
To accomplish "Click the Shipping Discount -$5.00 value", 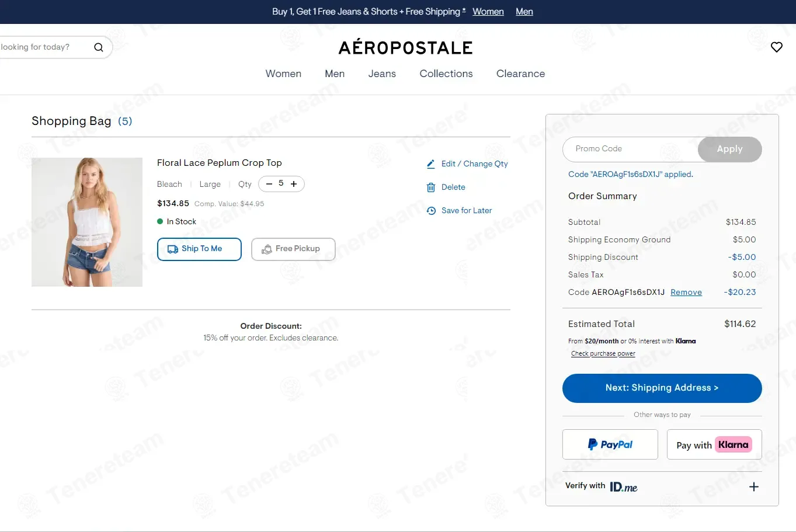I will coord(742,258).
